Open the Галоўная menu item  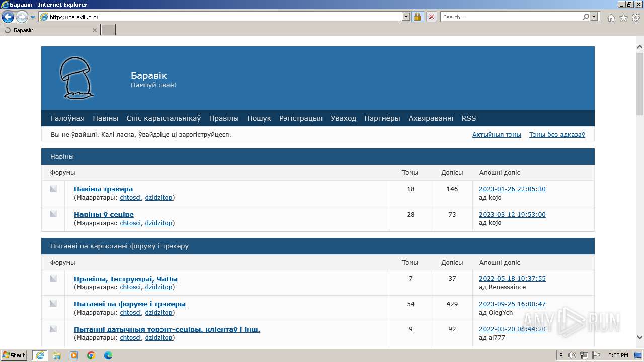pyautogui.click(x=67, y=118)
